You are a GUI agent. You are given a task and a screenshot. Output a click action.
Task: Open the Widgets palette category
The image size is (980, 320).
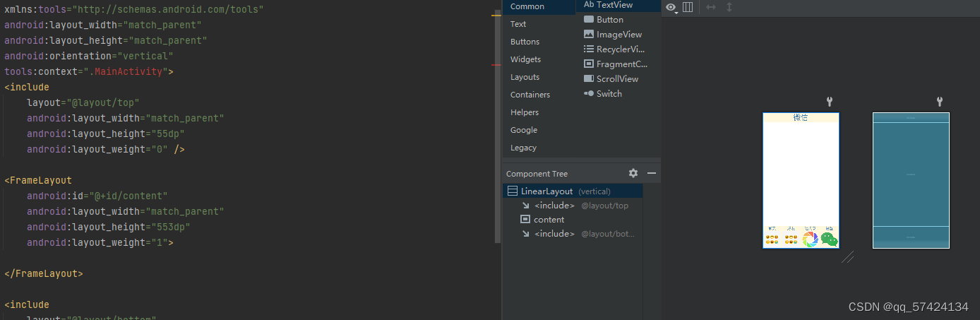pos(539,59)
